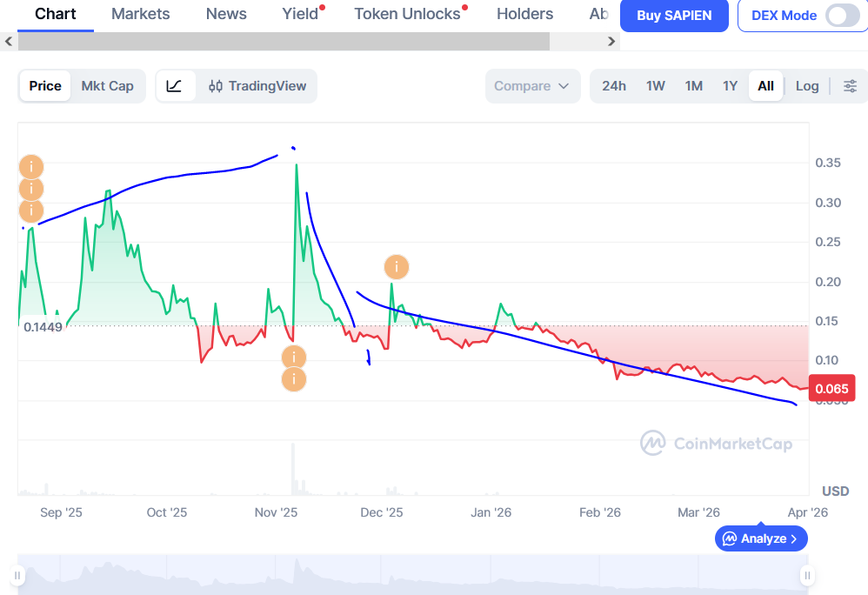The width and height of the screenshot is (868, 595).
Task: Open the Markets tab
Action: (141, 14)
